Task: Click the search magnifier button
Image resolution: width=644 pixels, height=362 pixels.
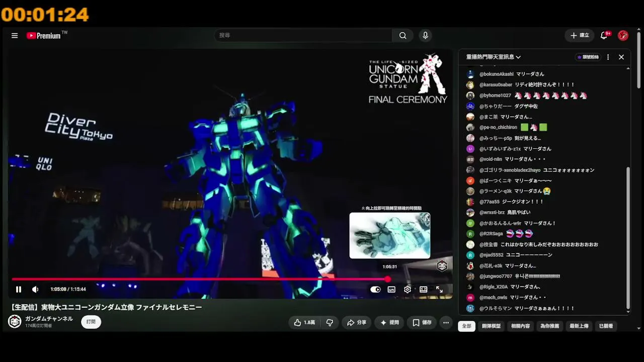Action: [x=403, y=36]
